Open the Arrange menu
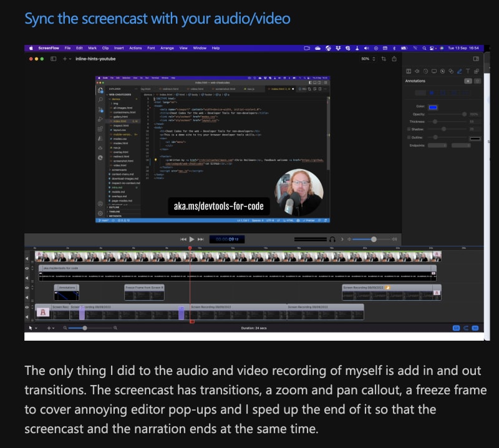Screen dimensions: 499x448 167,48
